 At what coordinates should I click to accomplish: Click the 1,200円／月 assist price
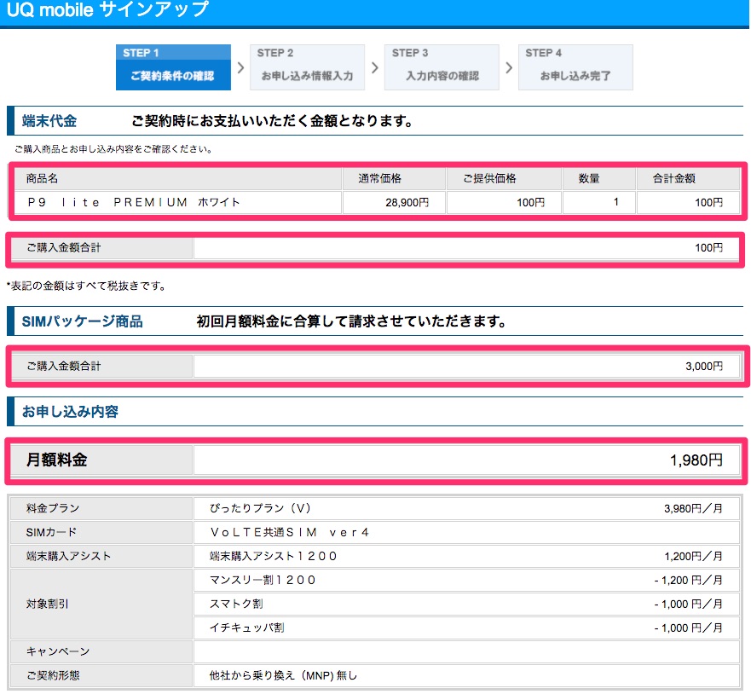pyautogui.click(x=693, y=556)
